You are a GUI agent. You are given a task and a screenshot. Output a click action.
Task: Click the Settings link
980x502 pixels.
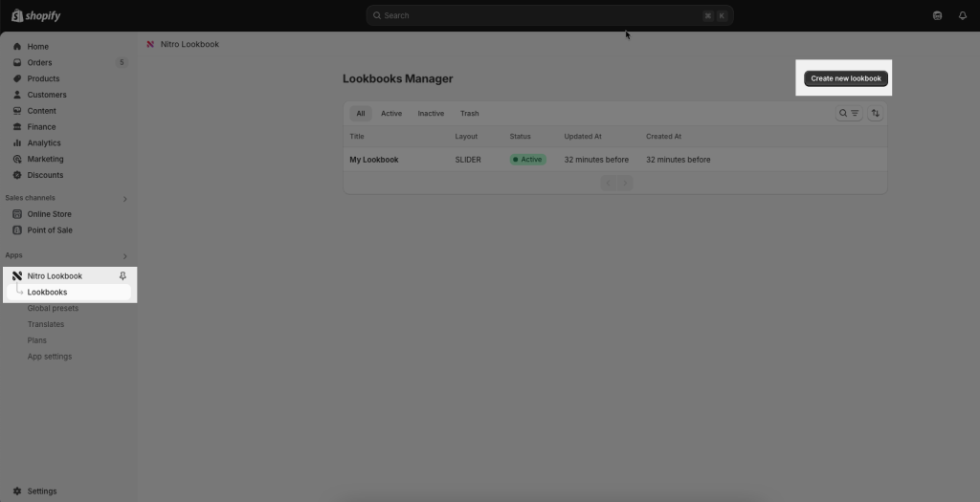(42, 491)
